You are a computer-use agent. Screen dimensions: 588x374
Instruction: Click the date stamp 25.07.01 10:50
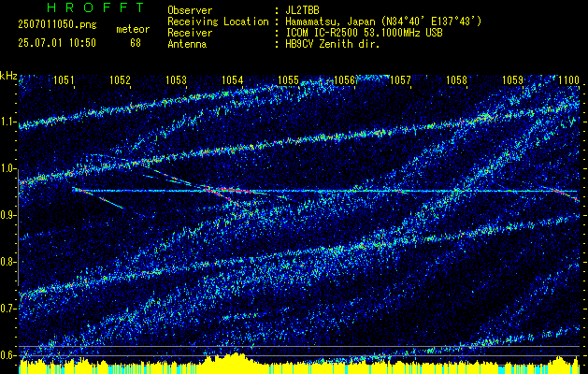tap(57, 43)
